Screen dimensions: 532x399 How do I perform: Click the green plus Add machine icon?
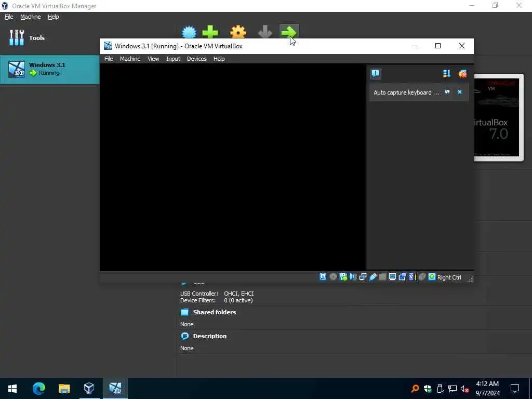pos(210,32)
